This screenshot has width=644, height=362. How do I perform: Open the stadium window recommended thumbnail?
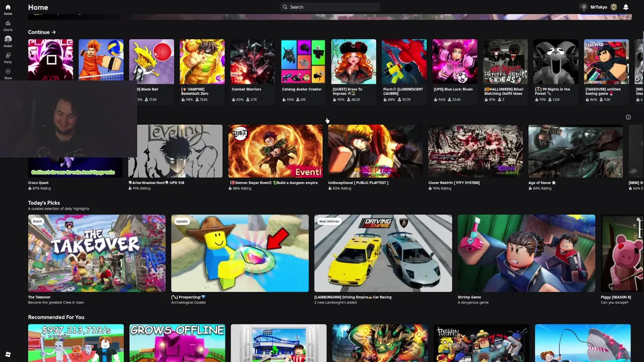(279, 343)
